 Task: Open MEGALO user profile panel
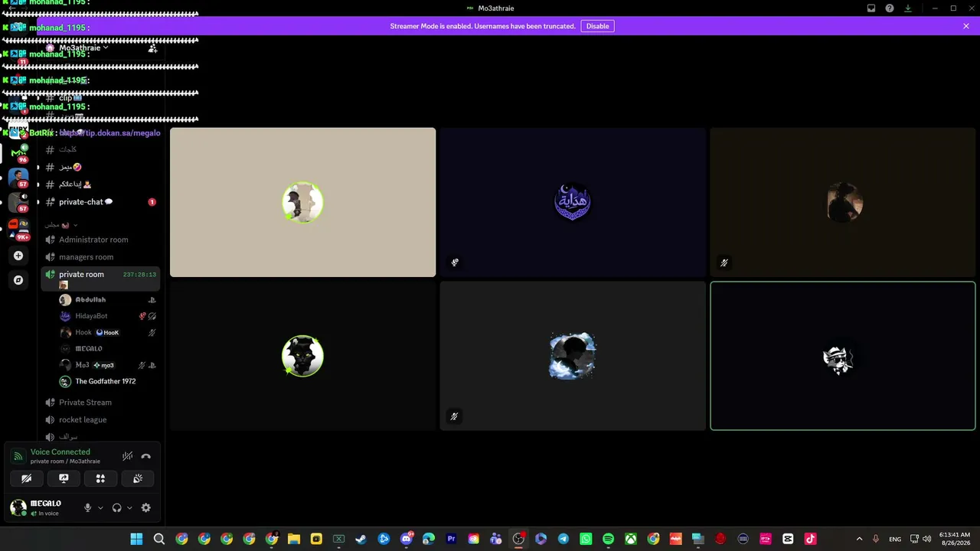pos(42,507)
